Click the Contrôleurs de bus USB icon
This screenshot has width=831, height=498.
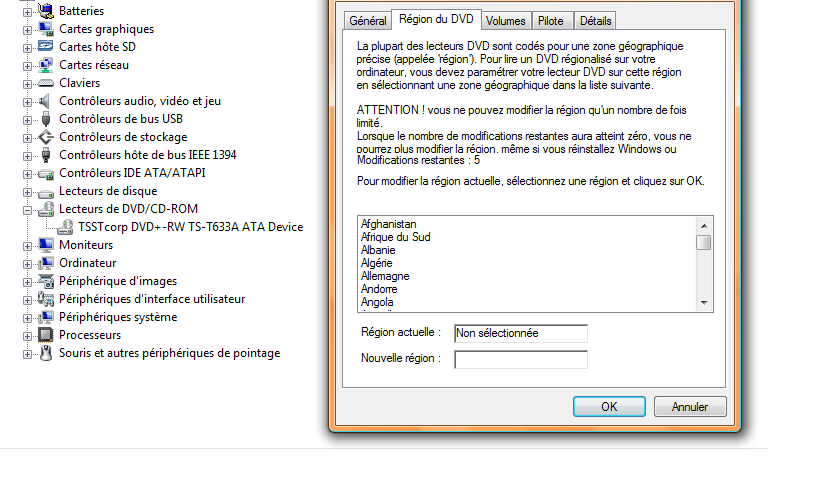pos(45,119)
